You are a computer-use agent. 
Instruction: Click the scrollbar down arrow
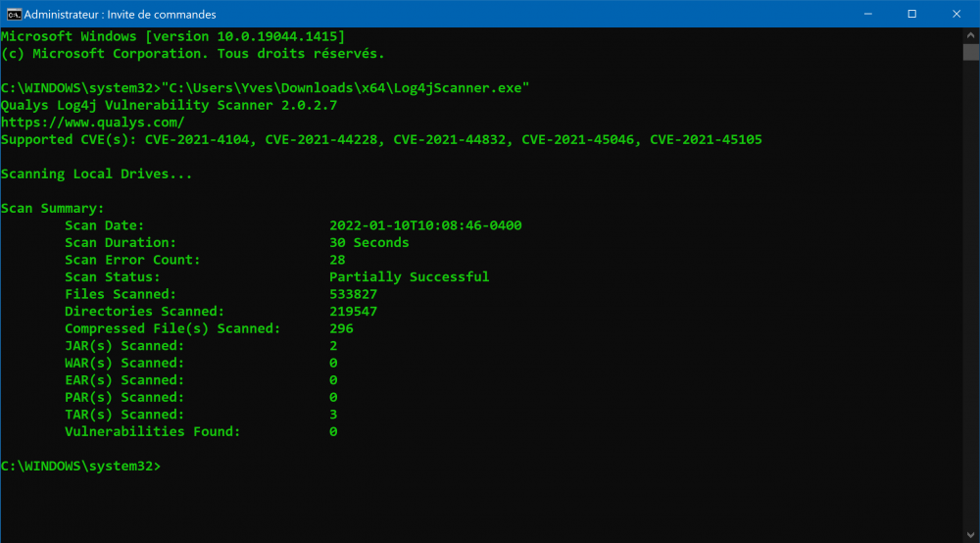point(971,534)
